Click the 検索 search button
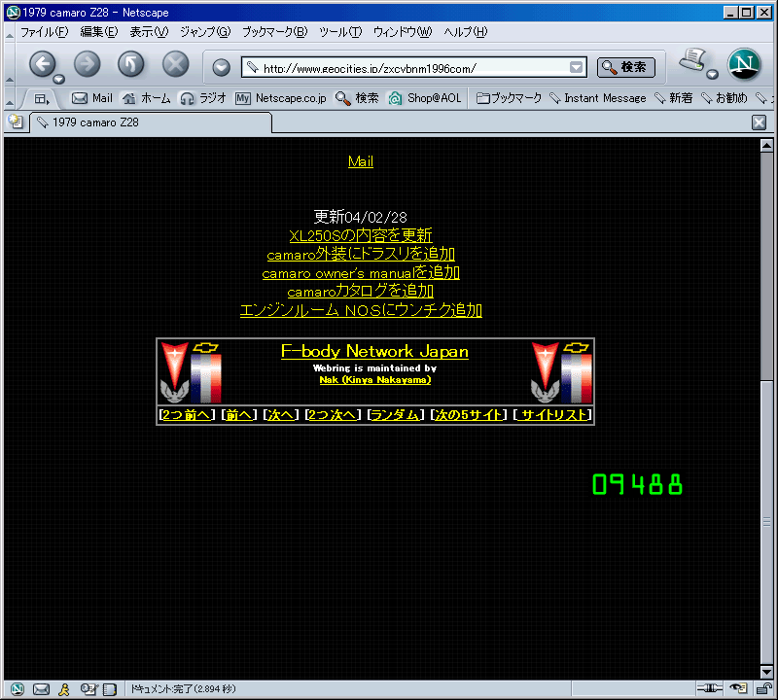The height and width of the screenshot is (700, 778). click(x=625, y=67)
